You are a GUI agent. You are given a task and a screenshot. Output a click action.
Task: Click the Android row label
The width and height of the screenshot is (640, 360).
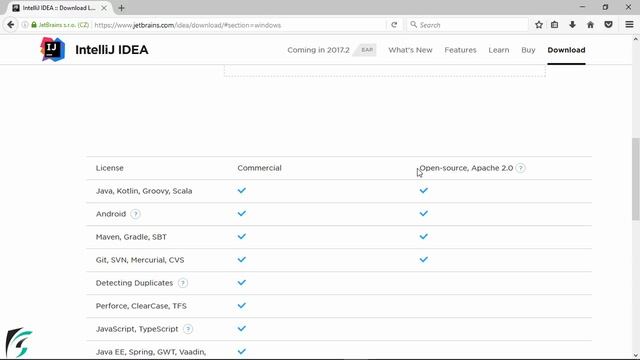tap(111, 214)
